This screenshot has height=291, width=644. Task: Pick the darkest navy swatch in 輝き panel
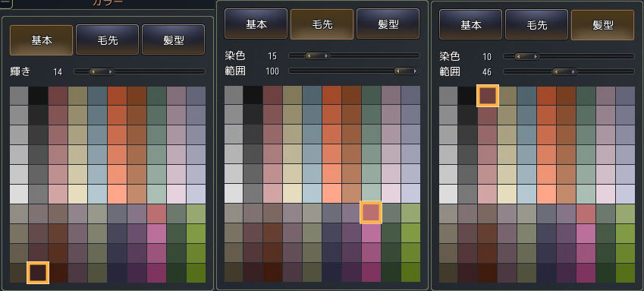(117, 273)
